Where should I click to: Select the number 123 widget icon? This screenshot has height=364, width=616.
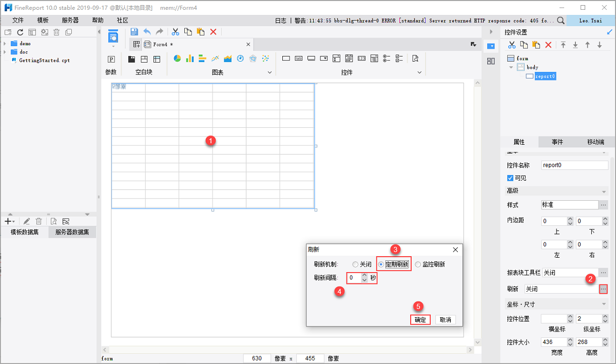361,59
